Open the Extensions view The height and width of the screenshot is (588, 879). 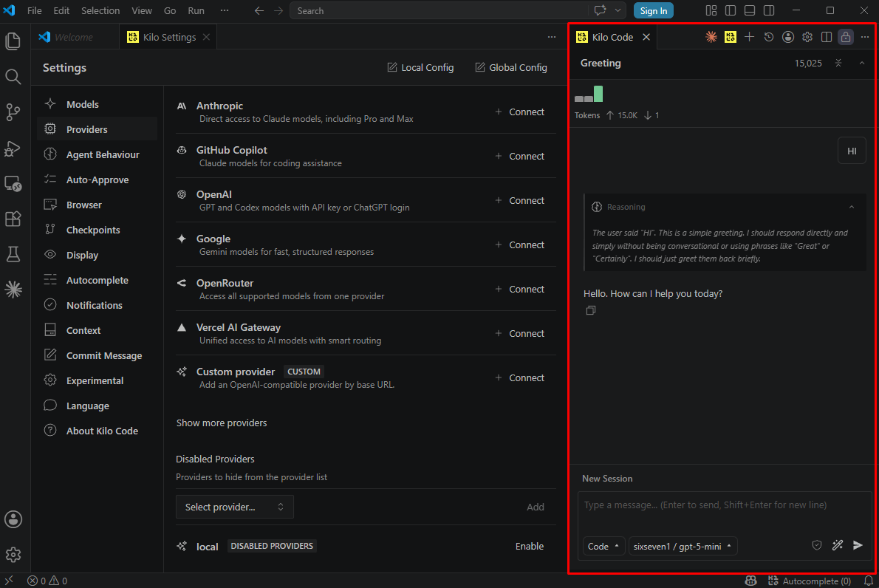(x=13, y=219)
